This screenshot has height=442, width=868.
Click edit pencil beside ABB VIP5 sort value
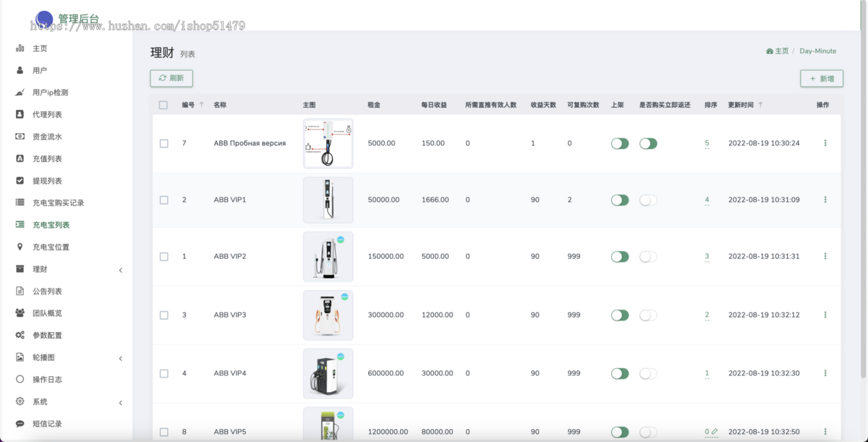pos(715,432)
